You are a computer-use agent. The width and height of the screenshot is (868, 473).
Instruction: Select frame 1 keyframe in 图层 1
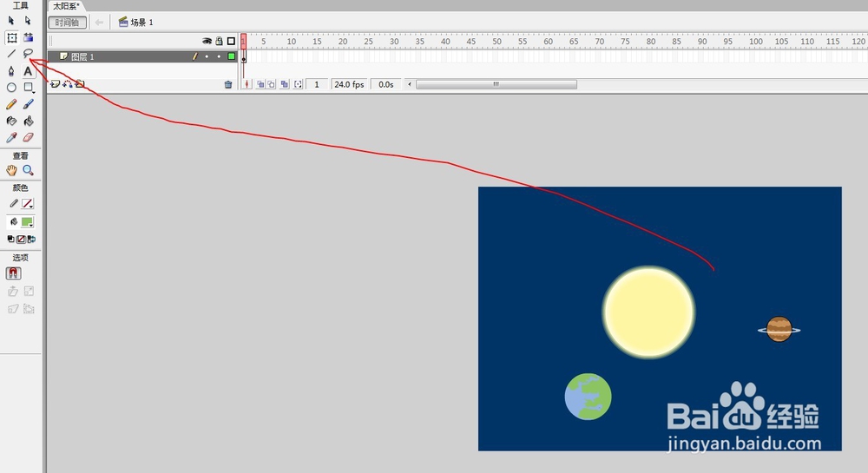point(244,56)
